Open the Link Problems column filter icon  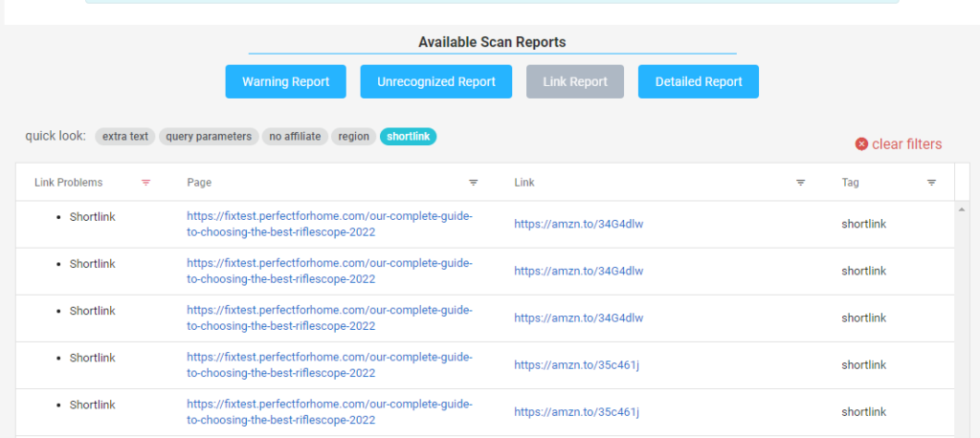pos(145,183)
